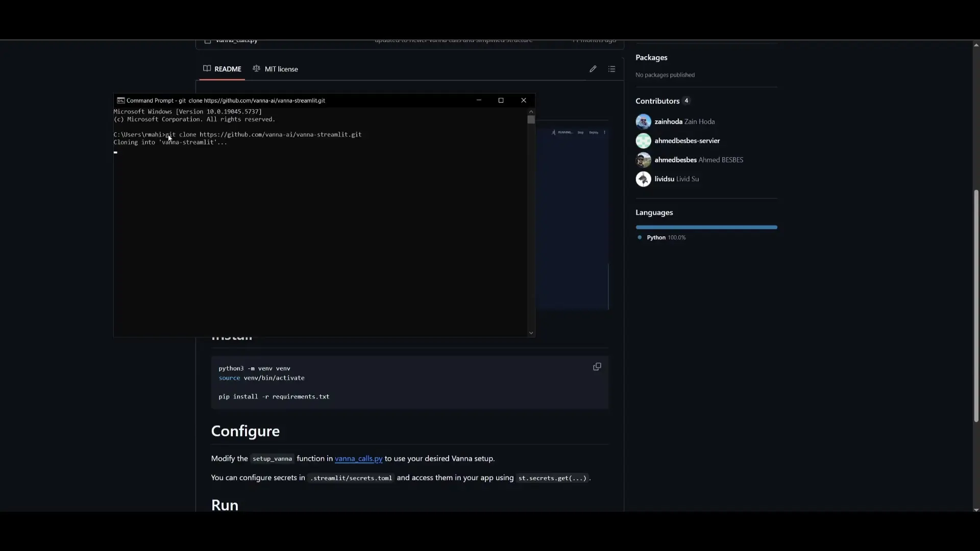The image size is (980, 551).
Task: Click 'Microsoft Windows [Version' line in console
Action: (187, 112)
